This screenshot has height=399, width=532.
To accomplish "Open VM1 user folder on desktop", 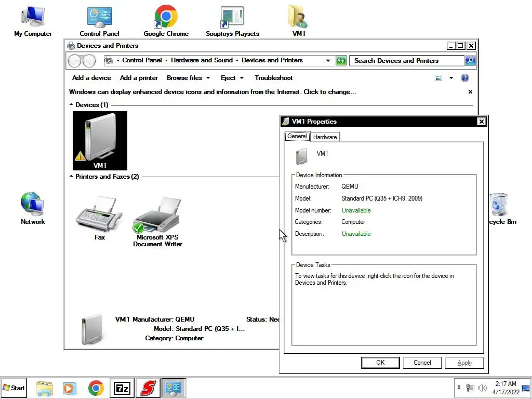I will pyautogui.click(x=299, y=21).
